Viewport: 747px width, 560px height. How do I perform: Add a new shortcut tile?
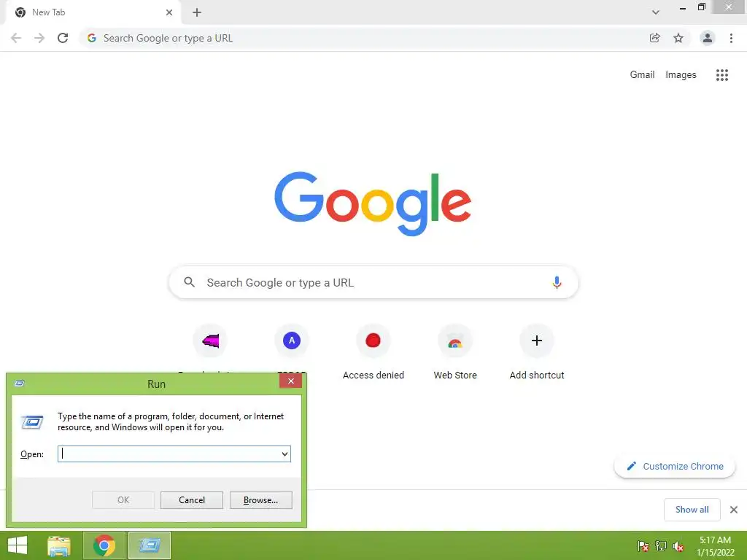click(x=537, y=352)
